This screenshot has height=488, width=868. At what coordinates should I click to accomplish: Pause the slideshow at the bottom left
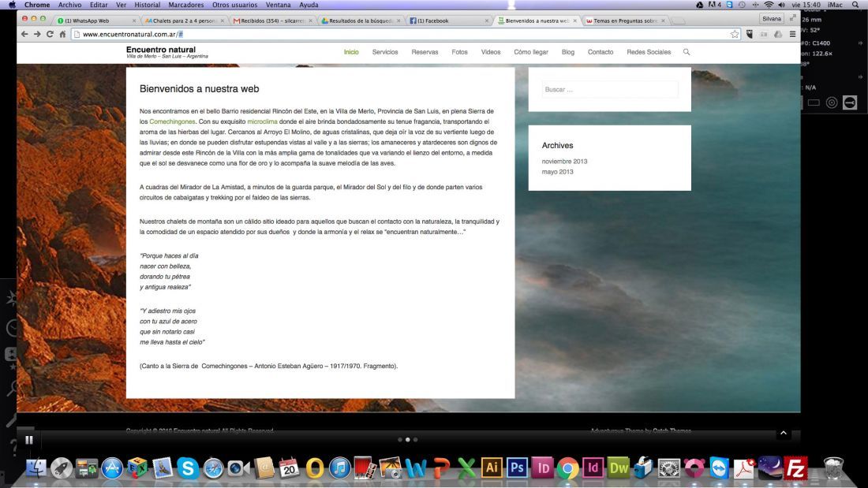28,440
